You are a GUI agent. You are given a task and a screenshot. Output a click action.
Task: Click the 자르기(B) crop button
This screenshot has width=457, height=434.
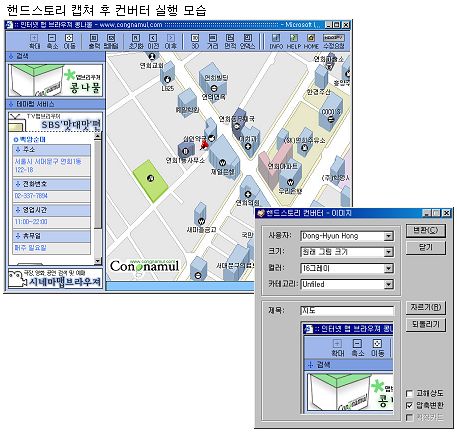[x=426, y=307]
